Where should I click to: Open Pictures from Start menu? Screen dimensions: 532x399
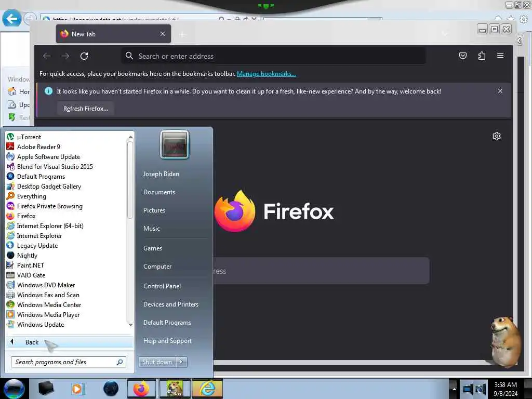click(154, 210)
